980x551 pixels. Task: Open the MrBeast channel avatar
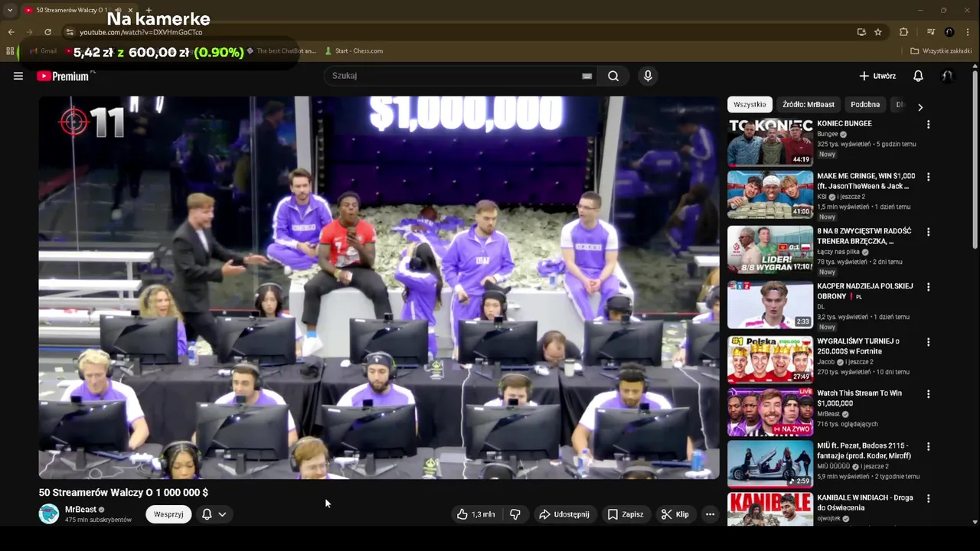tap(49, 514)
